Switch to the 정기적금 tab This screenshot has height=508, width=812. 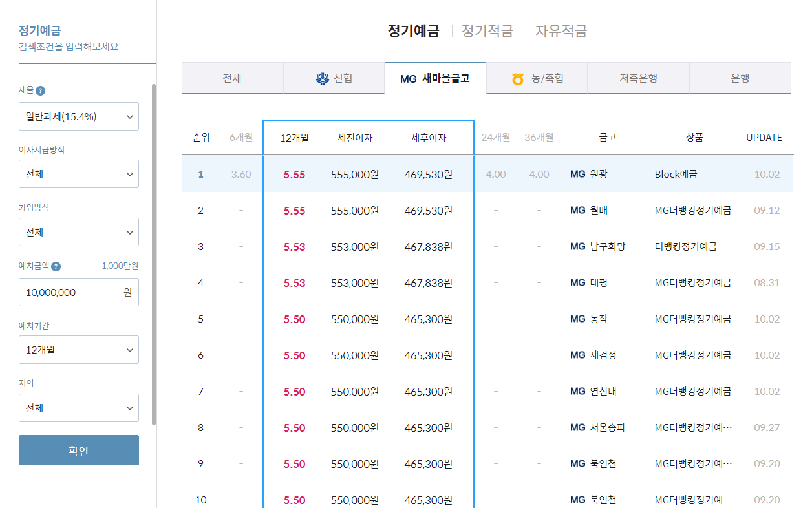[x=487, y=30]
